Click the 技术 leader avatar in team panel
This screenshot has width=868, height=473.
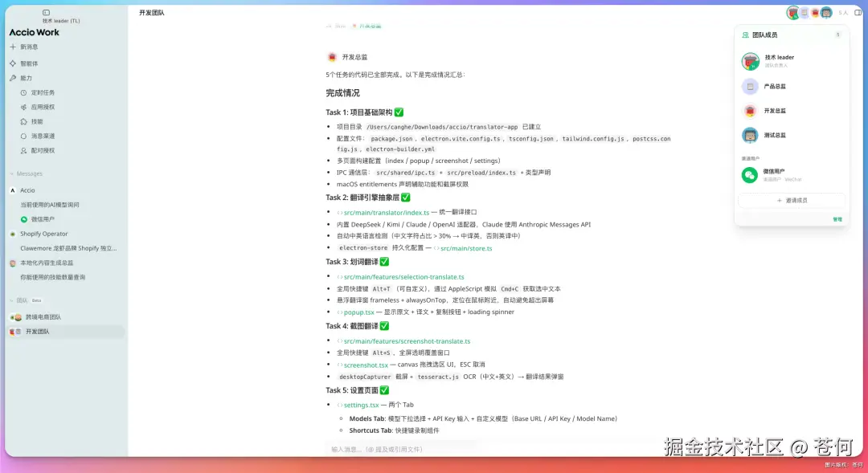749,60
